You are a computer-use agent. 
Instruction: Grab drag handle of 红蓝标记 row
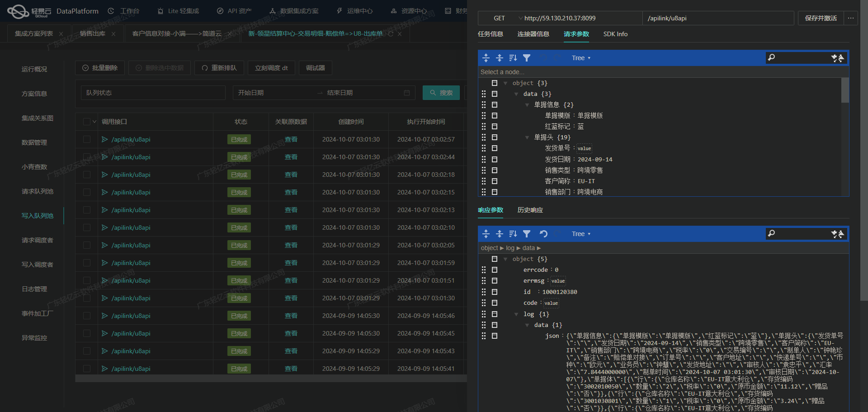coord(484,126)
